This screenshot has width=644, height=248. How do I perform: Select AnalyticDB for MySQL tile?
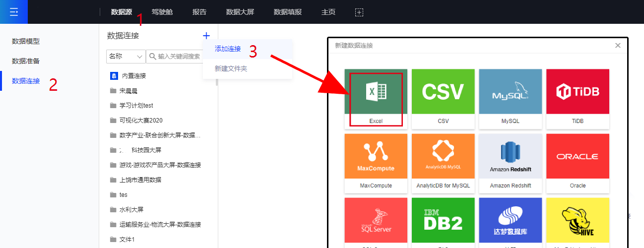click(x=443, y=157)
